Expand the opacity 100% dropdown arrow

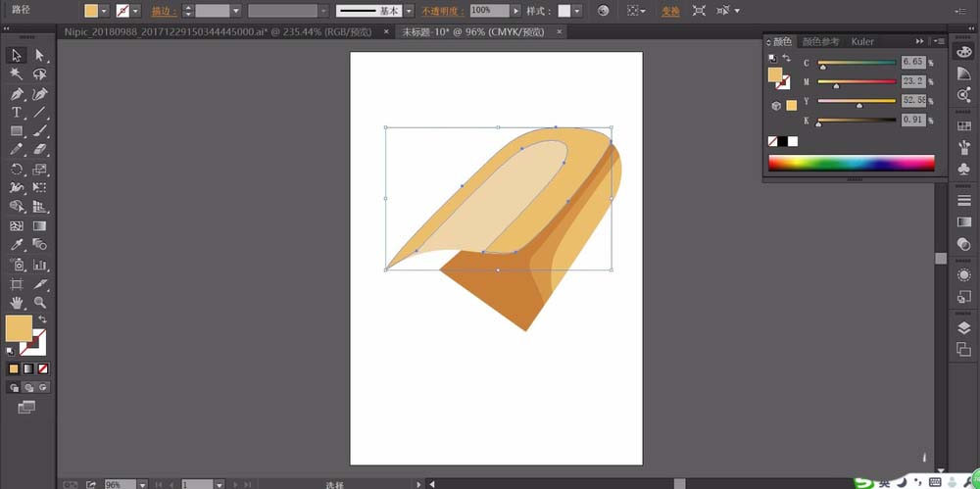pyautogui.click(x=515, y=11)
